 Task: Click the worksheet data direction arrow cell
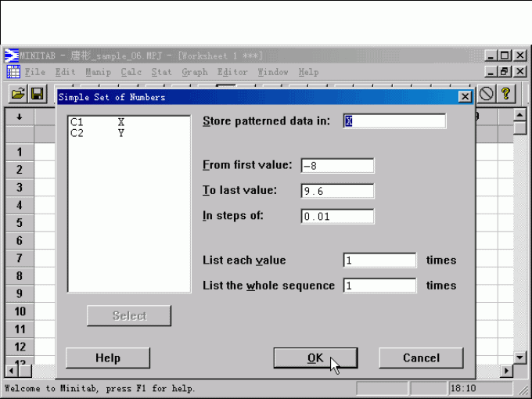click(19, 117)
